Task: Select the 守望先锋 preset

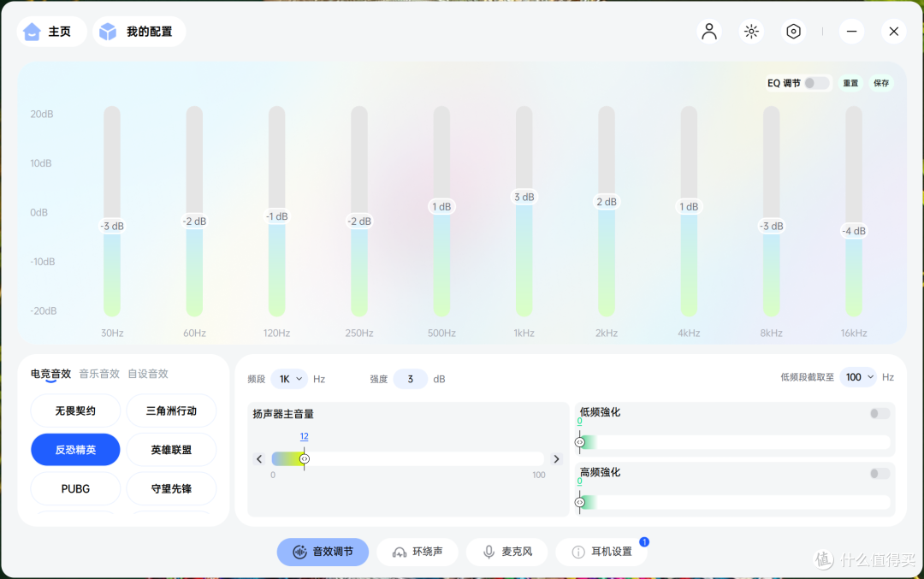Action: coord(171,488)
